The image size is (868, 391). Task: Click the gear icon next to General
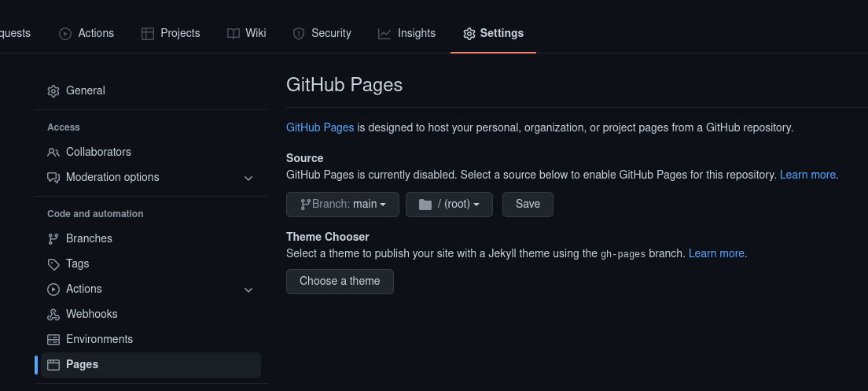(x=53, y=90)
